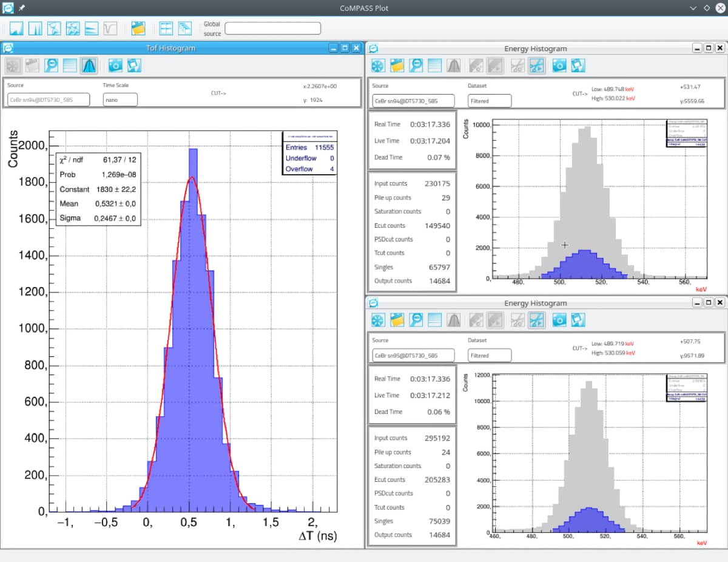Click 'Output counts 14684' in top Energy Histogram
The image size is (728, 562).
pyautogui.click(x=412, y=281)
